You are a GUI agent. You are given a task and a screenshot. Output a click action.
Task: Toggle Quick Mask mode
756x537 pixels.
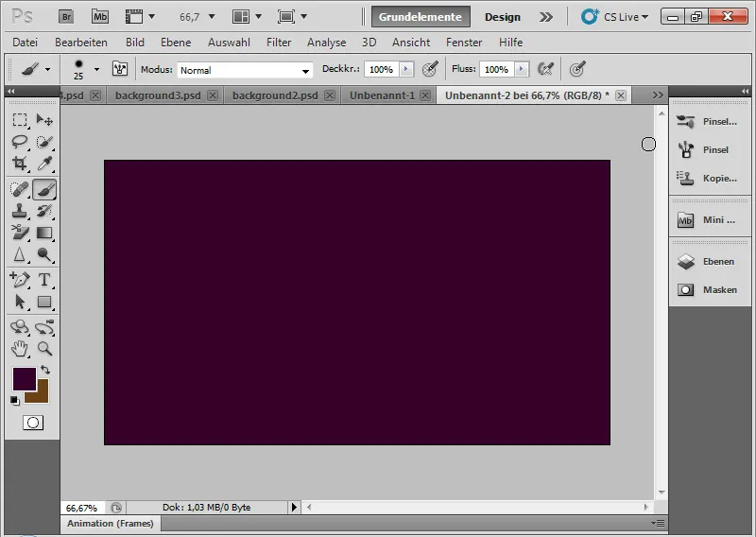point(33,423)
